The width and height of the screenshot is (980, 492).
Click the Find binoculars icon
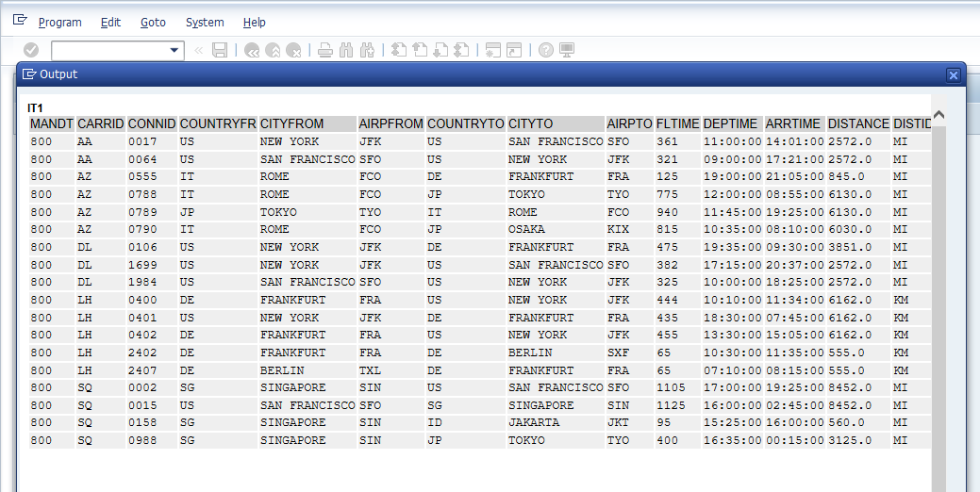coord(346,50)
